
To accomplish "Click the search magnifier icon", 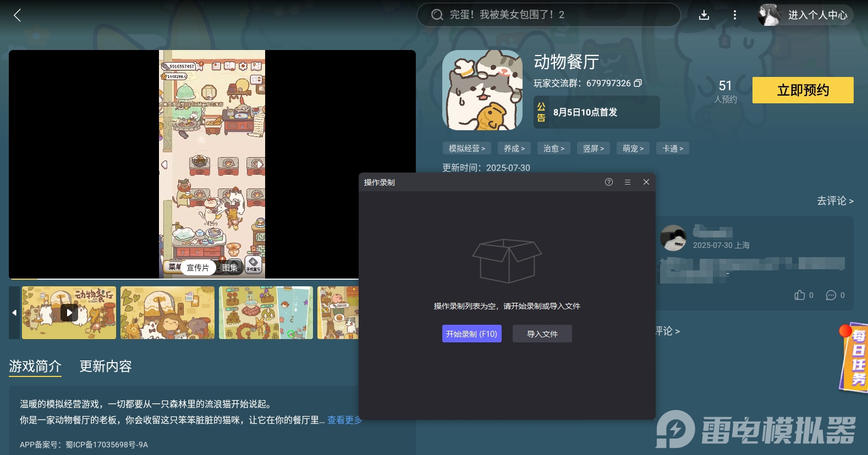I will click(437, 15).
